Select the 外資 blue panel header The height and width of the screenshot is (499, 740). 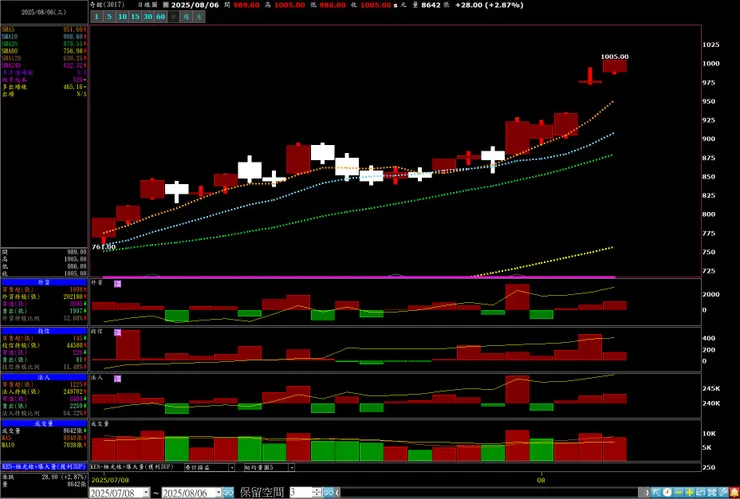tap(44, 282)
